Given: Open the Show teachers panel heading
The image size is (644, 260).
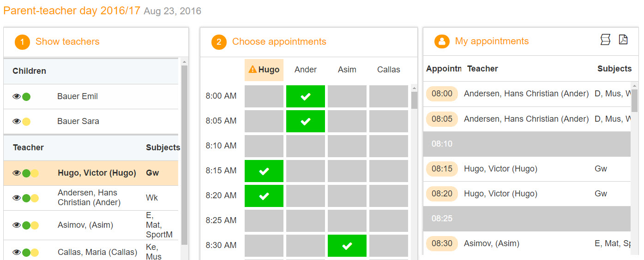Looking at the screenshot, I should coord(67,41).
